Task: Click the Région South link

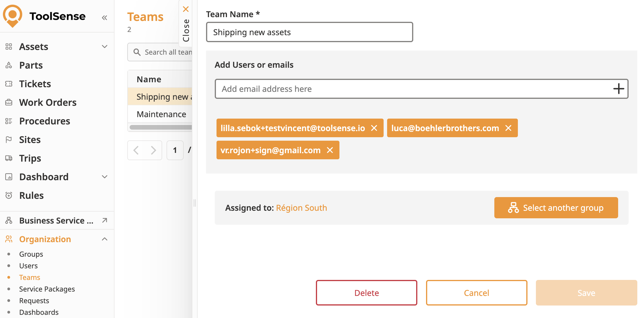Action: [301, 208]
